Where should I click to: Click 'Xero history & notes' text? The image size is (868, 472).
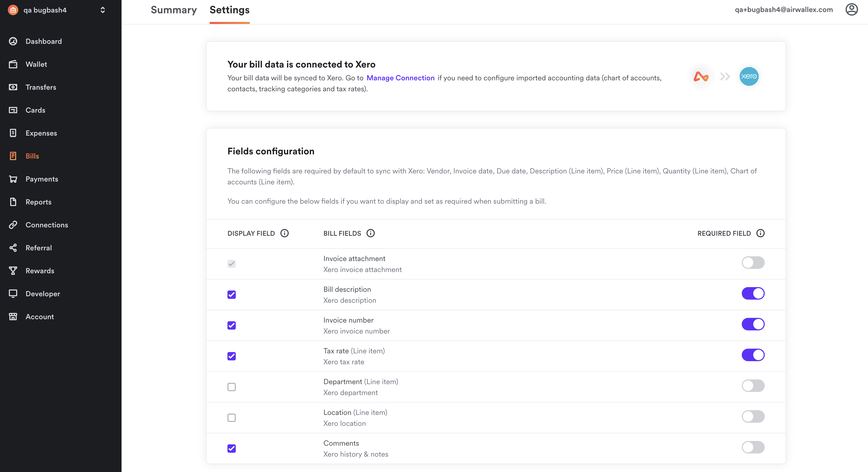coord(355,454)
